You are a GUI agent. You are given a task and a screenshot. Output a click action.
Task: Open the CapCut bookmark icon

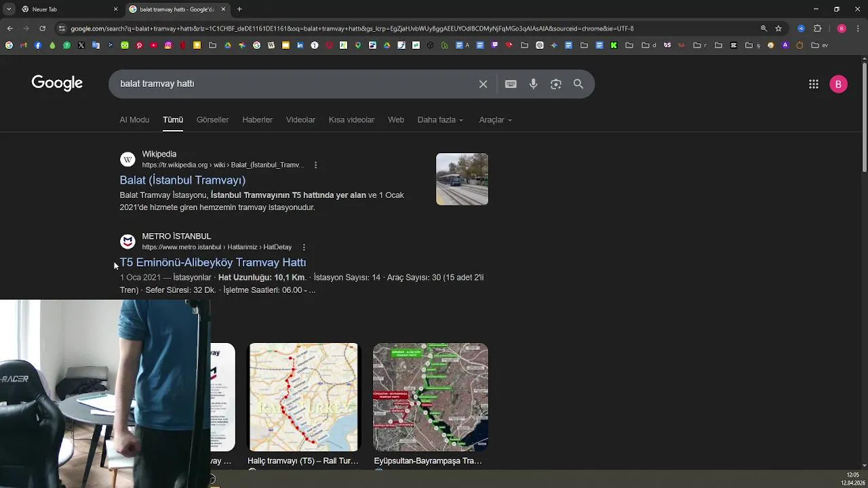coord(733,45)
